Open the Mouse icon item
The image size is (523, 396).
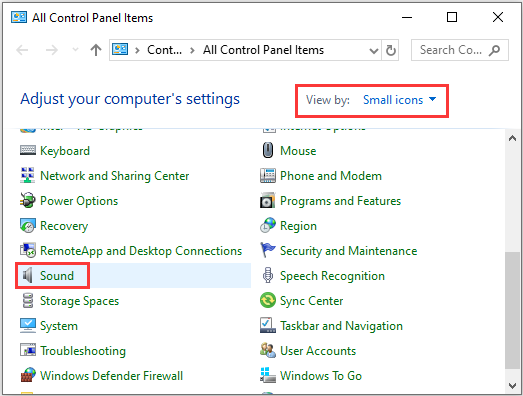tap(268, 150)
